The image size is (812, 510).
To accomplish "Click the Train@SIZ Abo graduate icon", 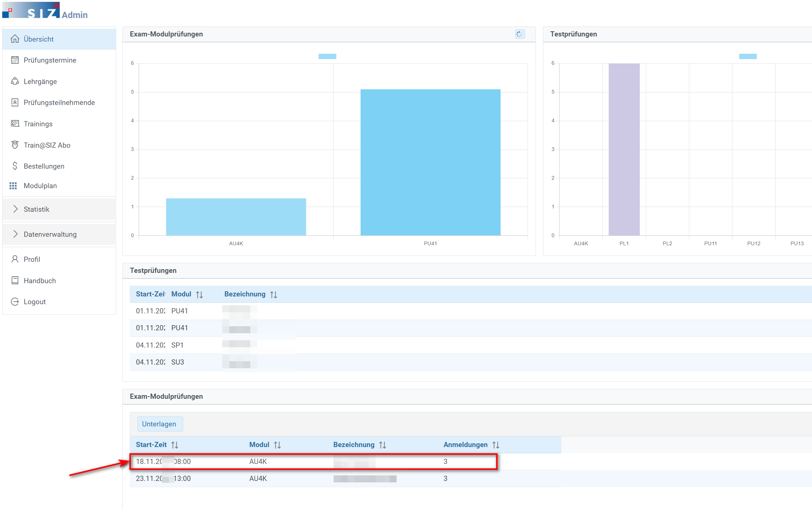I will click(15, 145).
